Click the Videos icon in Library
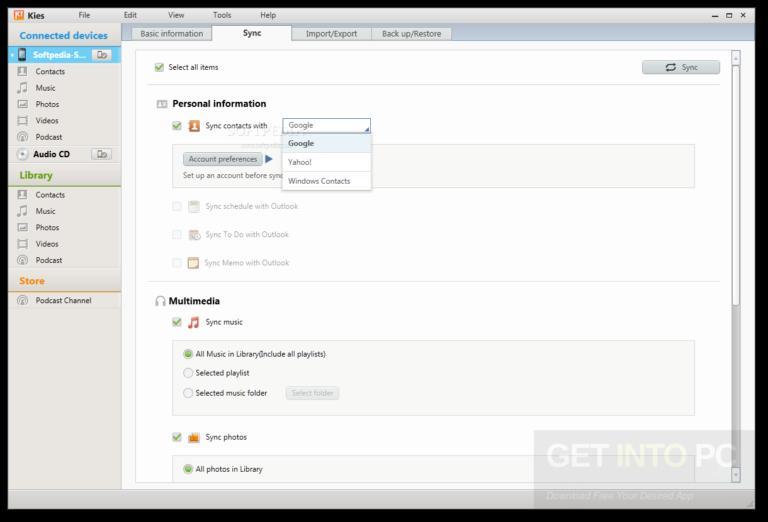The height and width of the screenshot is (522, 768). coord(22,244)
